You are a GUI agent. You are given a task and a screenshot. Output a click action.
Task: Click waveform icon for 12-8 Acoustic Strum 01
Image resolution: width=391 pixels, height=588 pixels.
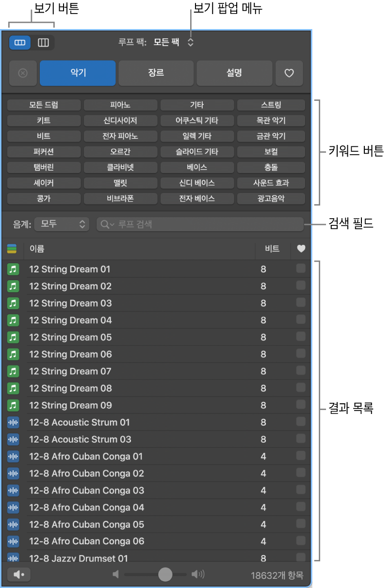click(x=13, y=422)
